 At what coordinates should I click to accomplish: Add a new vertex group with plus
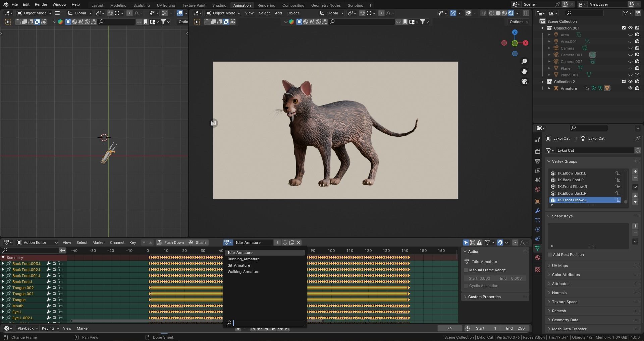(635, 172)
